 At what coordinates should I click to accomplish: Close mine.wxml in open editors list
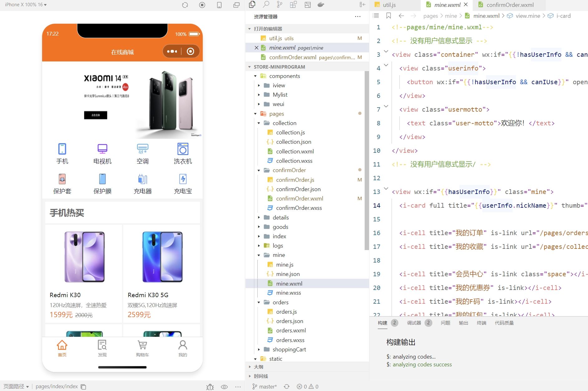pos(256,48)
